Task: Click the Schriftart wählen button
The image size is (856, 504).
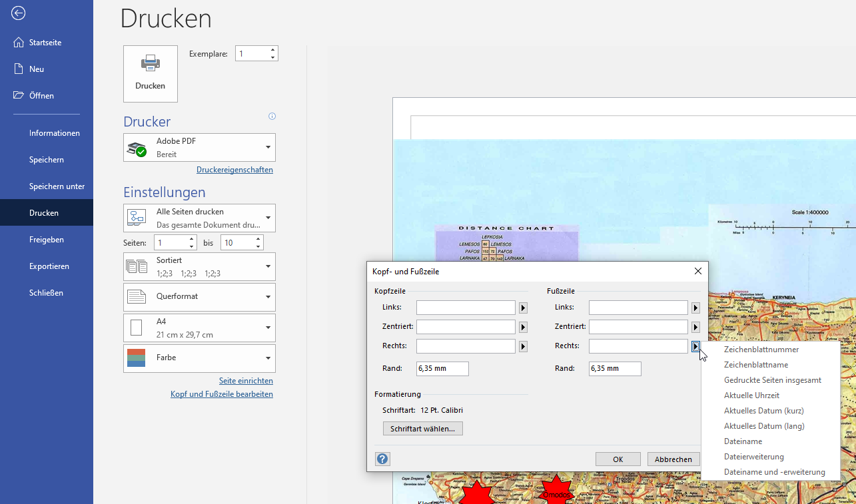Action: pyautogui.click(x=422, y=429)
